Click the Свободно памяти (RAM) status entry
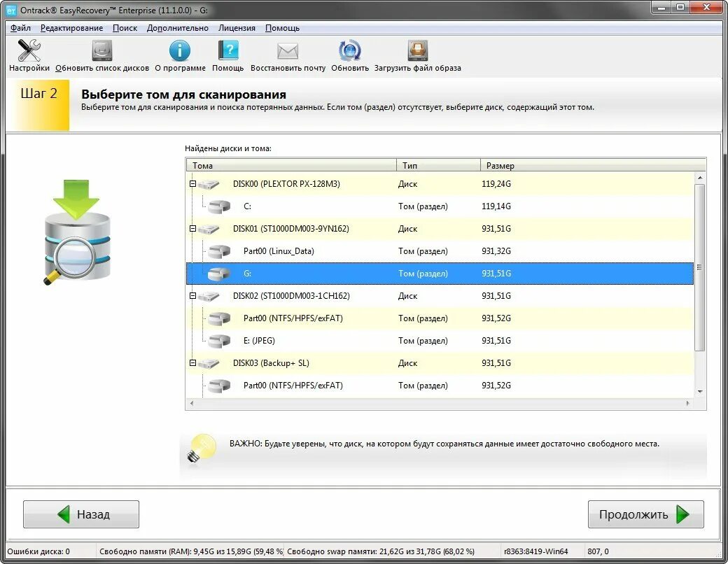The image size is (728, 564). pos(191,551)
